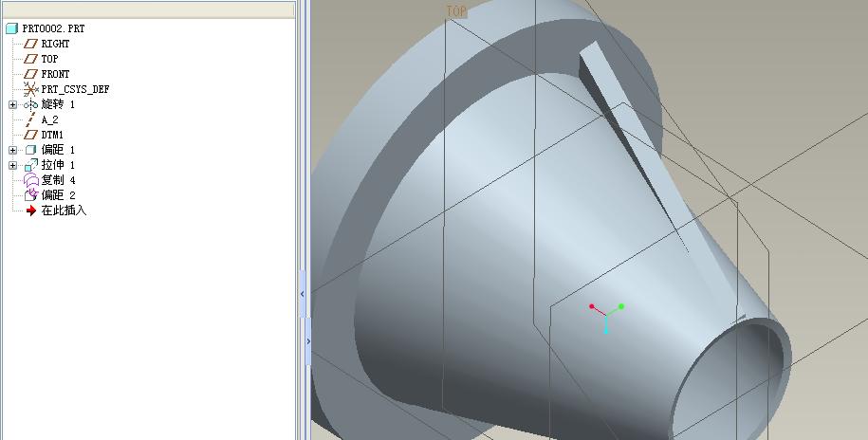Expand the 拉伸 1 feature node

12,165
